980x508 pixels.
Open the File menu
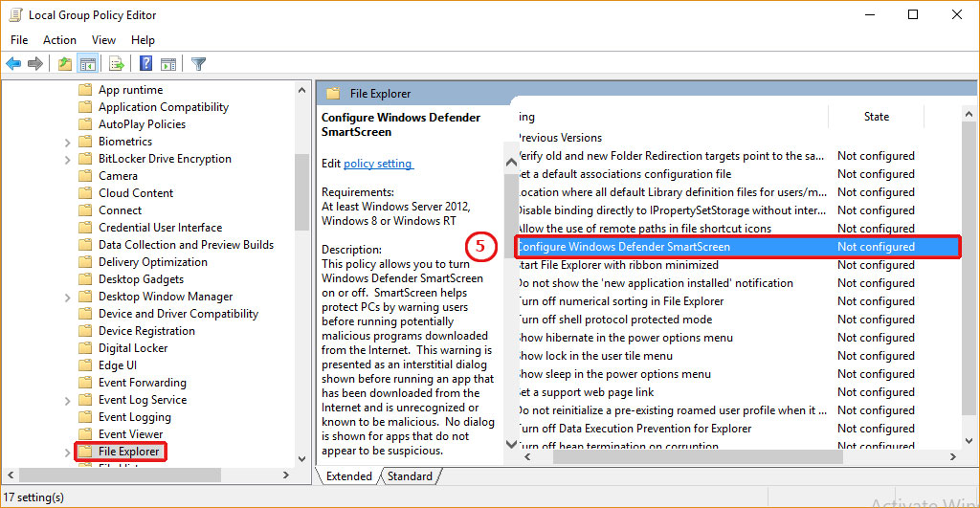19,40
